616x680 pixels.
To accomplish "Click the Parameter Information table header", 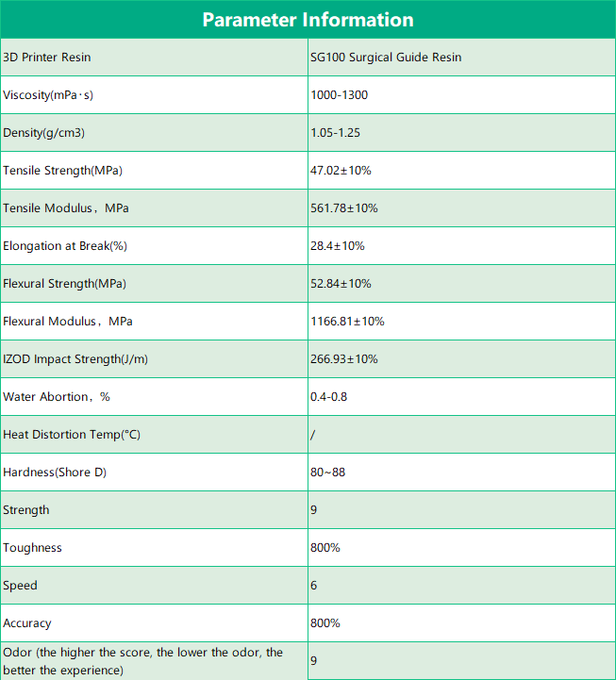I will (x=308, y=20).
